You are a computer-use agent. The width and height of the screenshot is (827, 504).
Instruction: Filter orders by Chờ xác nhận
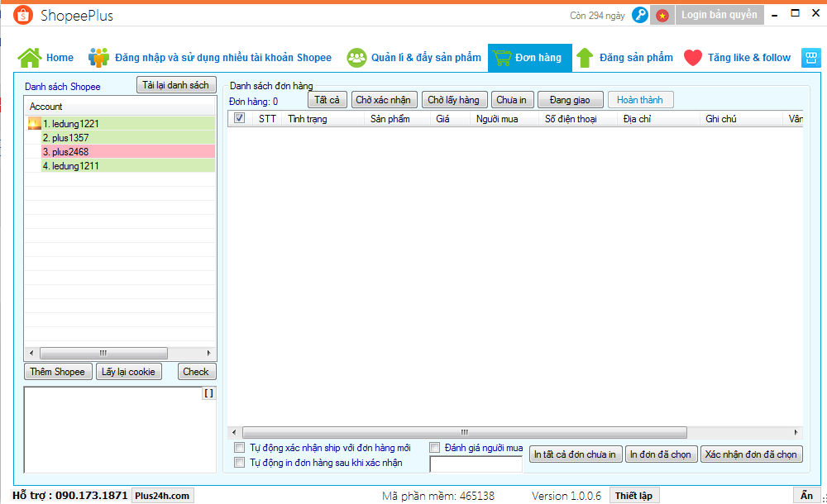coord(384,100)
